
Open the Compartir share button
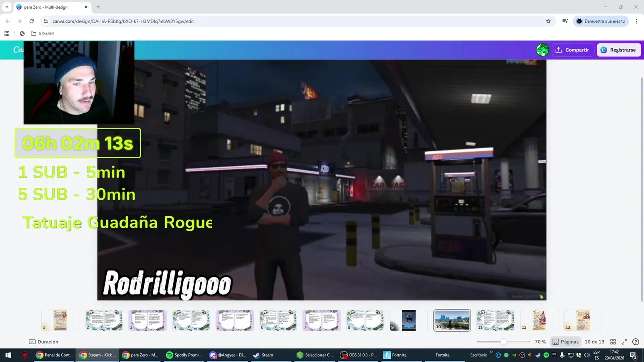tap(572, 50)
